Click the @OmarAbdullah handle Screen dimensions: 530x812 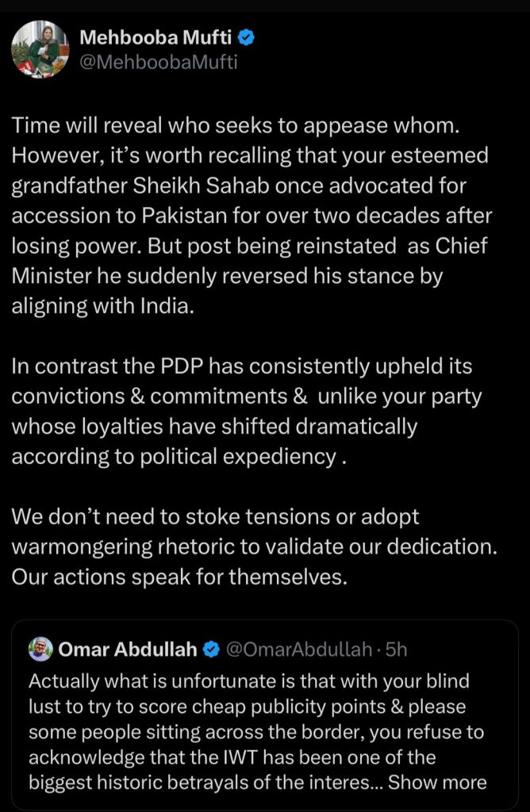(x=298, y=650)
